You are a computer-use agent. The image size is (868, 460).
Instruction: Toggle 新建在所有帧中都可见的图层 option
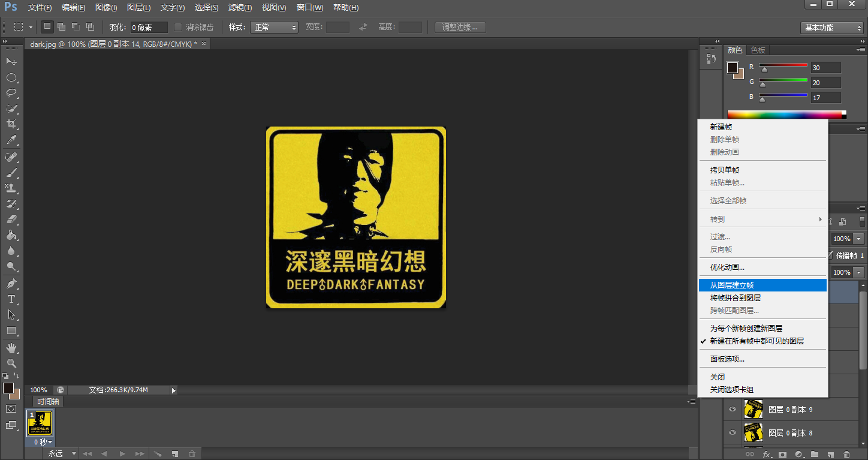(x=757, y=341)
